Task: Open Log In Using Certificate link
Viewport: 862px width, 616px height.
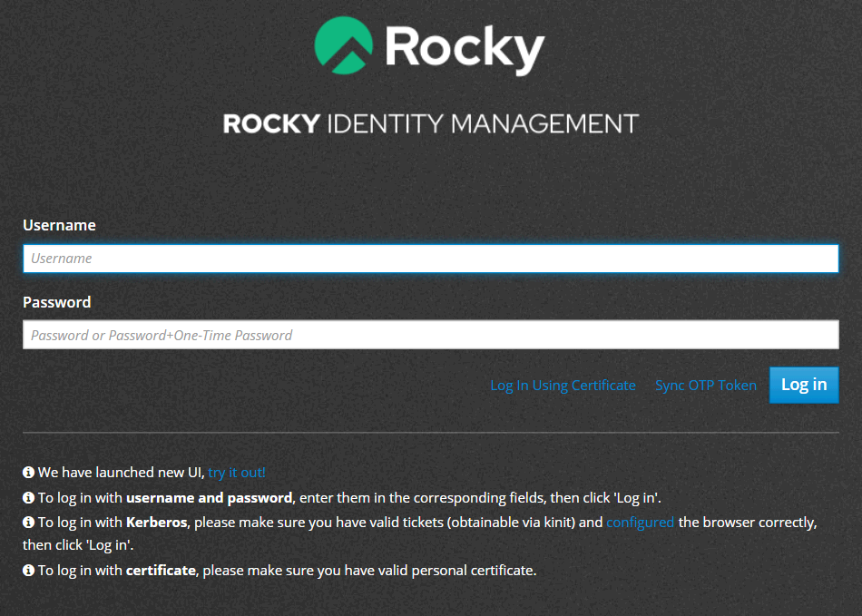Action: 563,386
